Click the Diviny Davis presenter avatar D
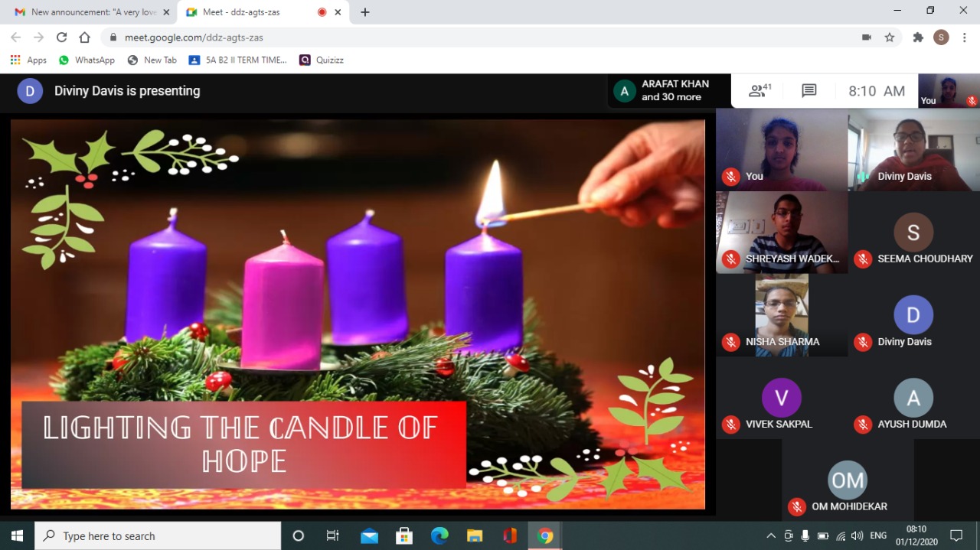The width and height of the screenshot is (980, 550). (29, 91)
